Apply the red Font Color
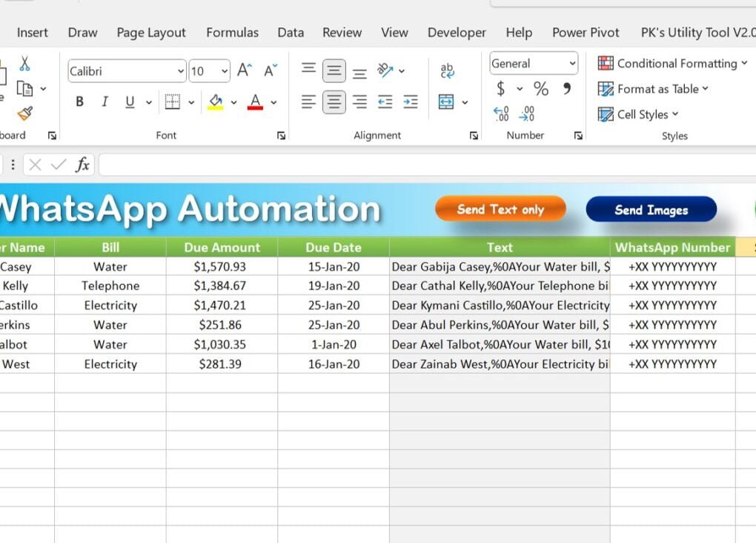Screen dimensions: 756x543 point(255,102)
